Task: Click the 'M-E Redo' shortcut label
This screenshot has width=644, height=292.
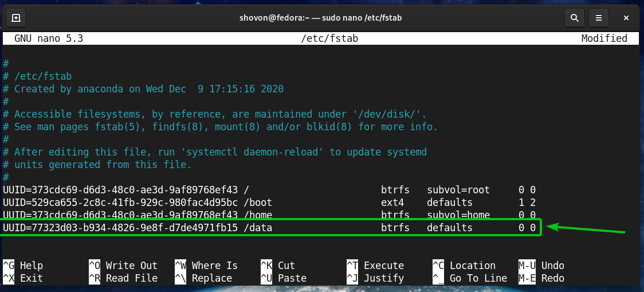Action: coord(541,278)
